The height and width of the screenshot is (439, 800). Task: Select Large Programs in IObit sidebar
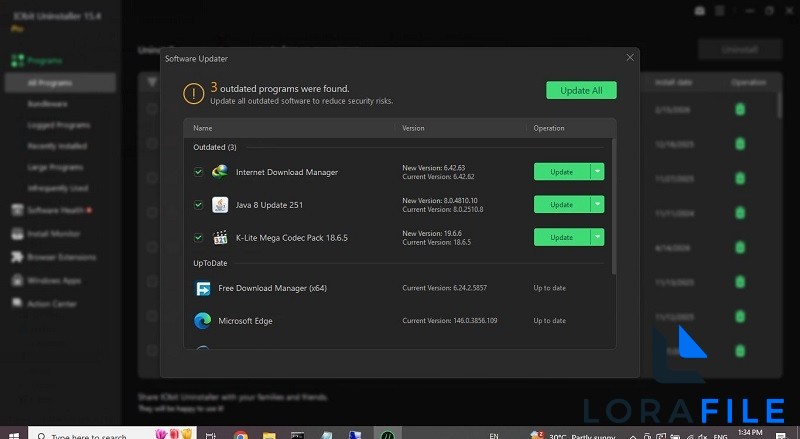(x=55, y=167)
